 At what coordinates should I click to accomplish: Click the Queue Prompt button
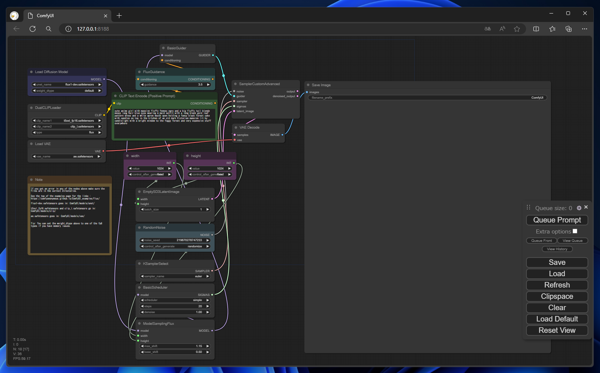click(x=557, y=220)
